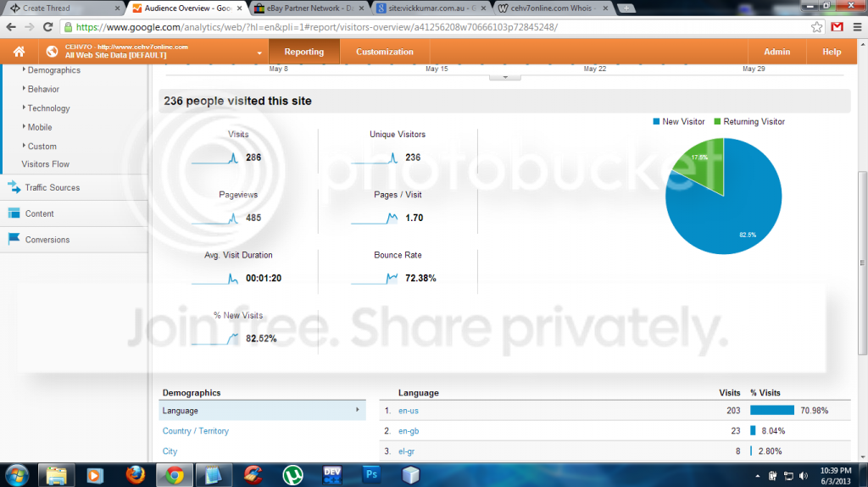The width and height of the screenshot is (868, 487).
Task: Switch to site:vickkumar.com.au search tab
Action: (x=431, y=8)
